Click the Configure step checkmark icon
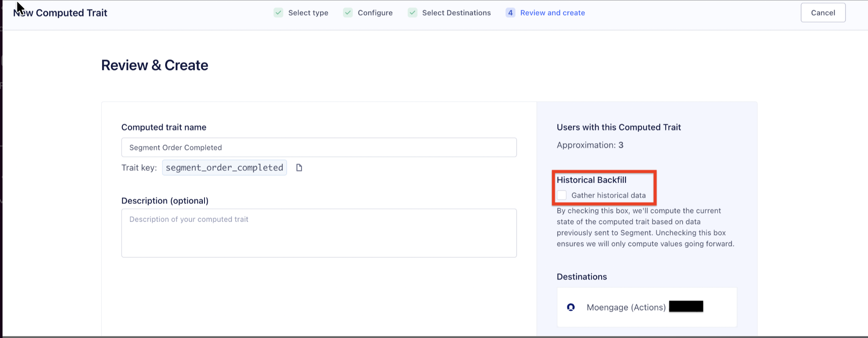Viewport: 868px width, 338px height. pyautogui.click(x=348, y=13)
